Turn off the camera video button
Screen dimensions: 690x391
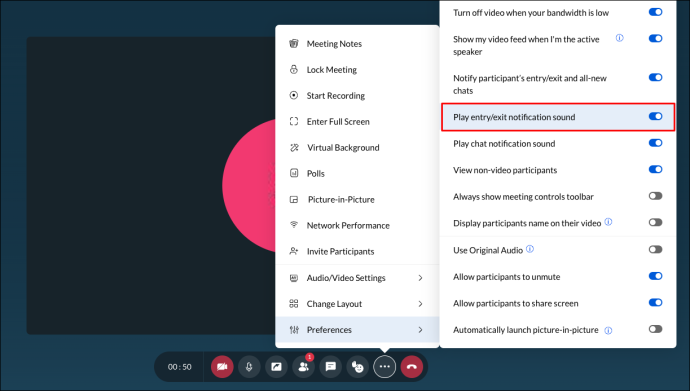click(222, 366)
